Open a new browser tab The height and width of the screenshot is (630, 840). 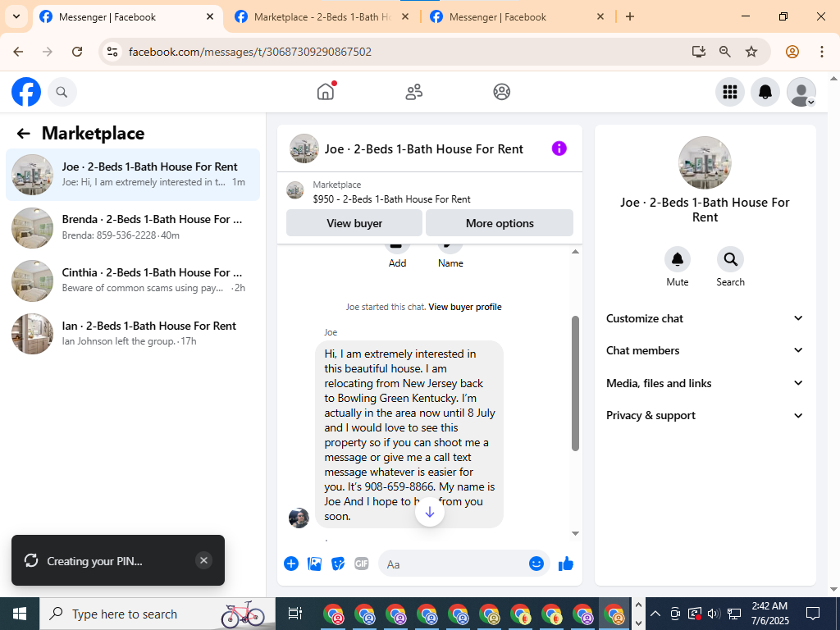coord(630,16)
